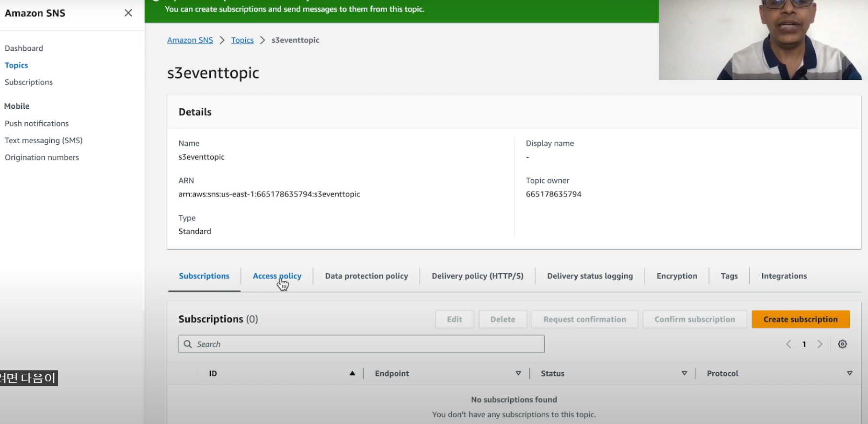The image size is (868, 424).
Task: Click No subscriptions found message
Action: [x=514, y=400]
